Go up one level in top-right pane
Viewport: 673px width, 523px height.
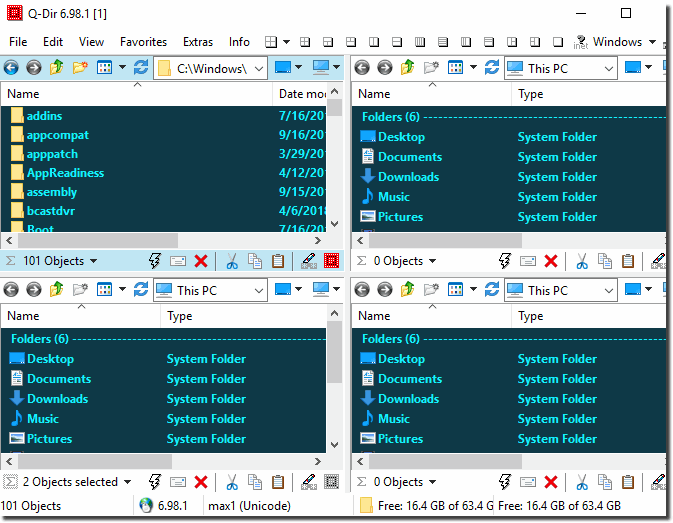[408, 67]
